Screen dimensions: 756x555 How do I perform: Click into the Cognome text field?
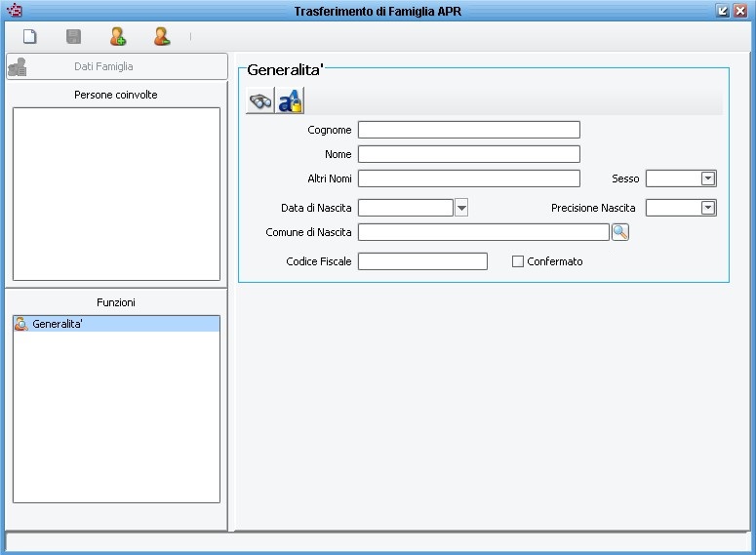(x=468, y=130)
